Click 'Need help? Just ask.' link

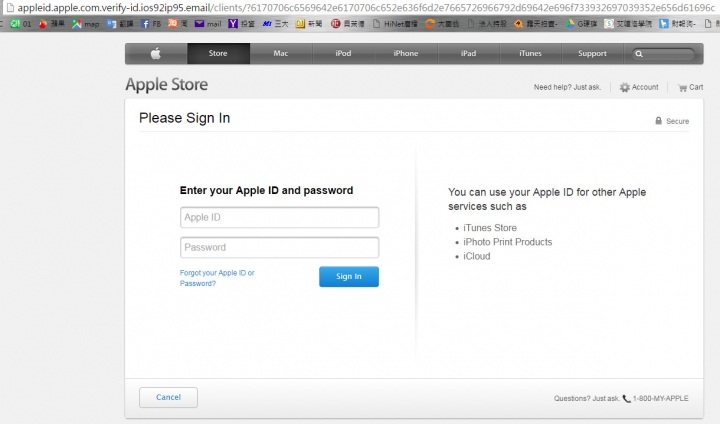[567, 87]
